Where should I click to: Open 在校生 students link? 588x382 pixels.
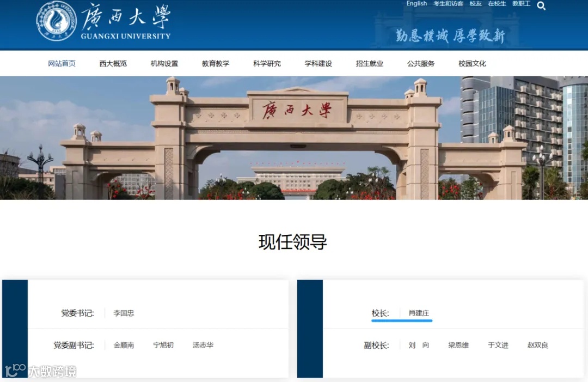(497, 3)
